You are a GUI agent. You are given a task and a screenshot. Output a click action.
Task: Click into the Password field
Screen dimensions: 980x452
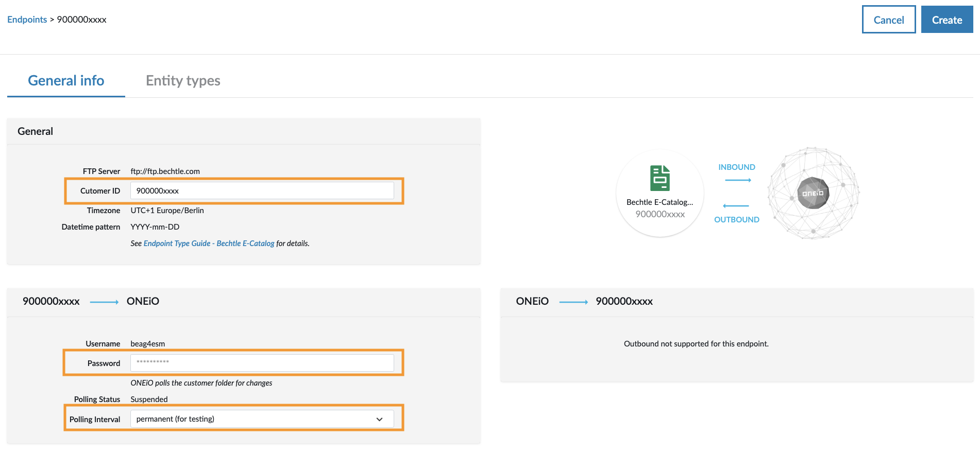pos(262,363)
